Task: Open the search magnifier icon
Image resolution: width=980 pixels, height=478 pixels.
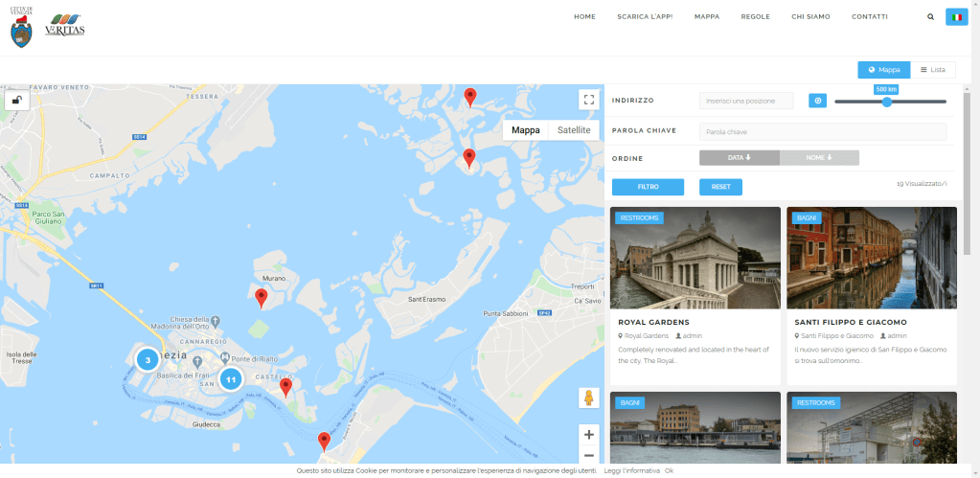Action: click(x=930, y=16)
